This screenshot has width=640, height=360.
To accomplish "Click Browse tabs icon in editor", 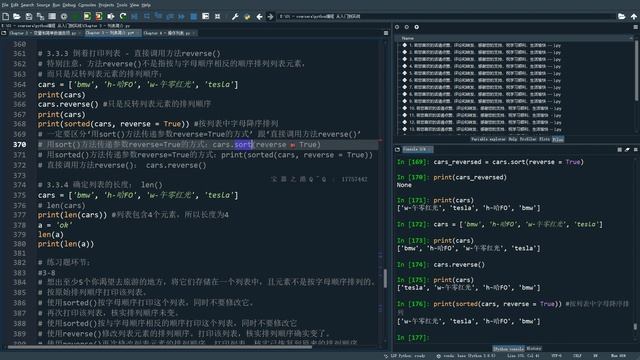I will click(x=4, y=33).
